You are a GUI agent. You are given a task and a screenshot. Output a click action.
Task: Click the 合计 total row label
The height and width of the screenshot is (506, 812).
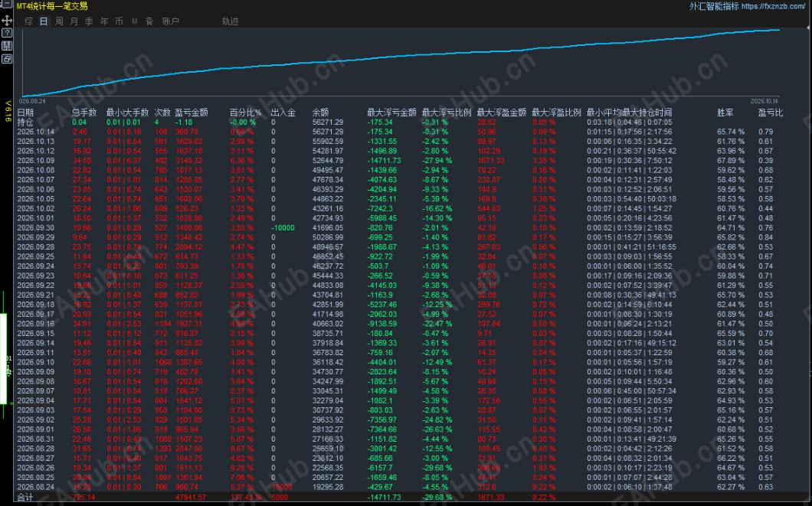point(25,498)
